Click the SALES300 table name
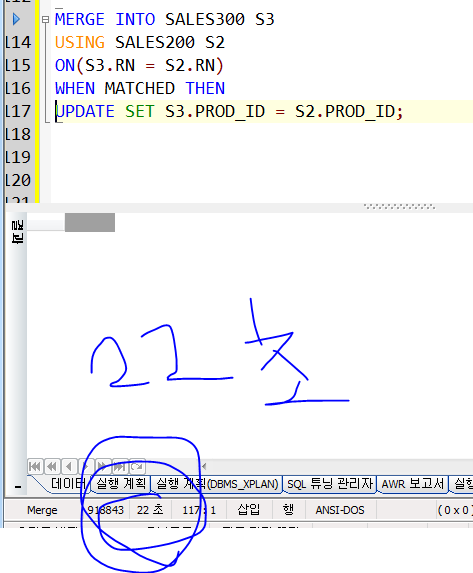 [205, 19]
